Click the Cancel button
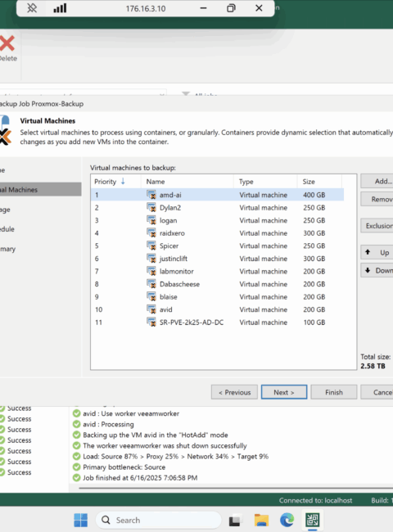Image resolution: width=393 pixels, height=532 pixels. [x=377, y=392]
